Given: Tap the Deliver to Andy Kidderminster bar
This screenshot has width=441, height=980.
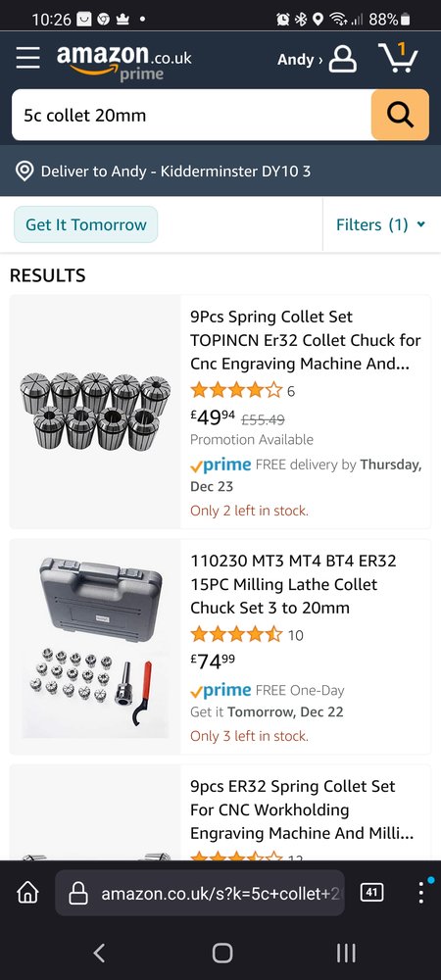Looking at the screenshot, I should (220, 171).
